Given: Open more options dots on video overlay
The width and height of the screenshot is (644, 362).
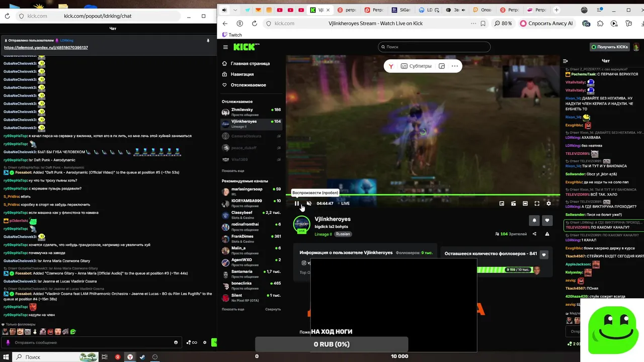Looking at the screenshot, I should click(x=455, y=66).
